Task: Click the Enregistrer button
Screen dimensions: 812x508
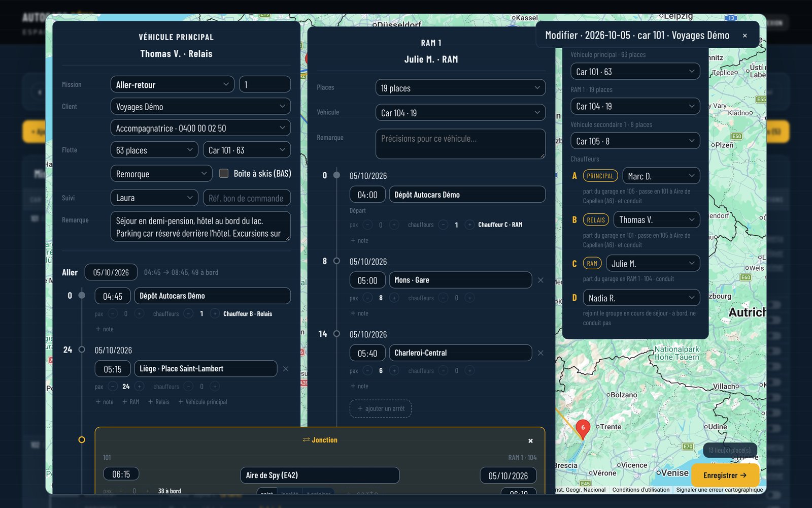Action: tap(725, 475)
